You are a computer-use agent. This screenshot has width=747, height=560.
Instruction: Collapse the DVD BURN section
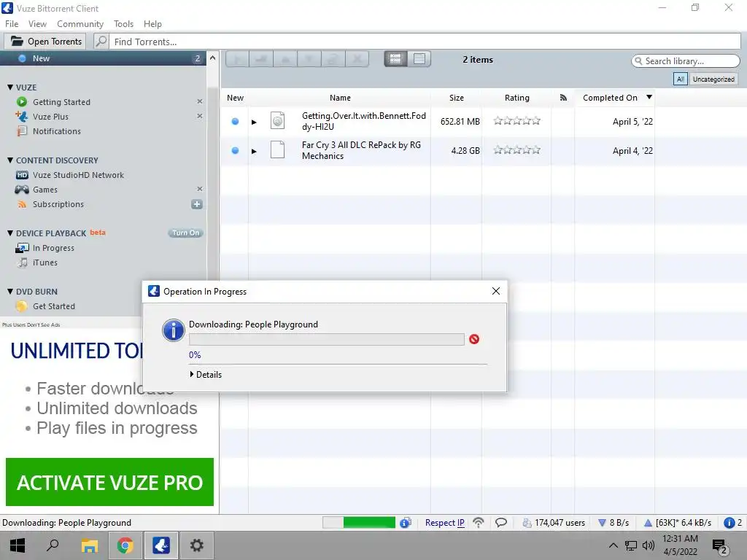10,292
